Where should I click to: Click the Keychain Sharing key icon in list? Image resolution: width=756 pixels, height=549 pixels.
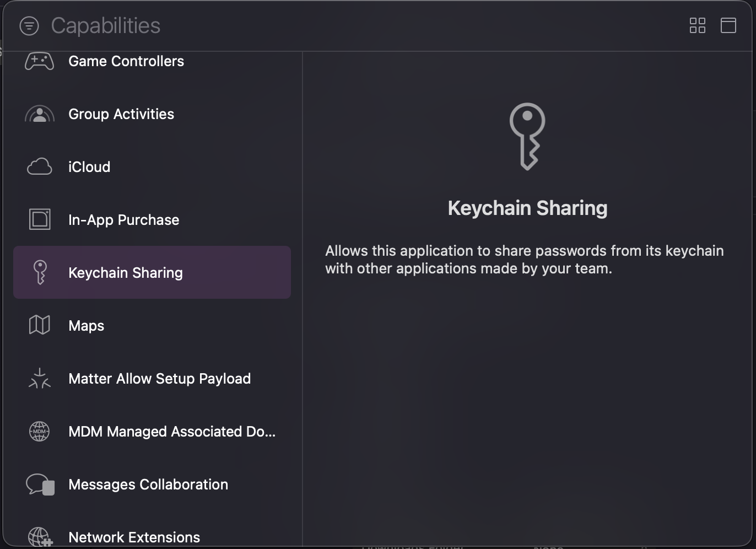click(40, 272)
